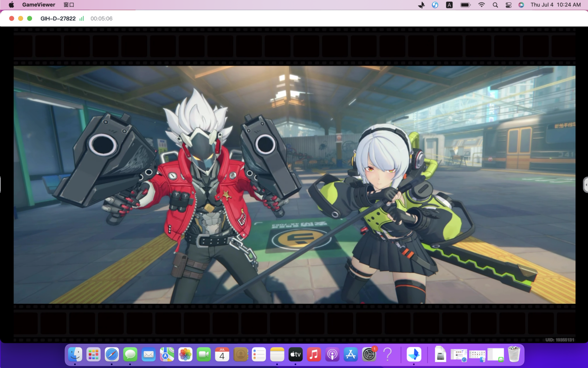The width and height of the screenshot is (588, 368).
Task: Open first minimized window thumbnail in Dock
Action: click(x=459, y=355)
